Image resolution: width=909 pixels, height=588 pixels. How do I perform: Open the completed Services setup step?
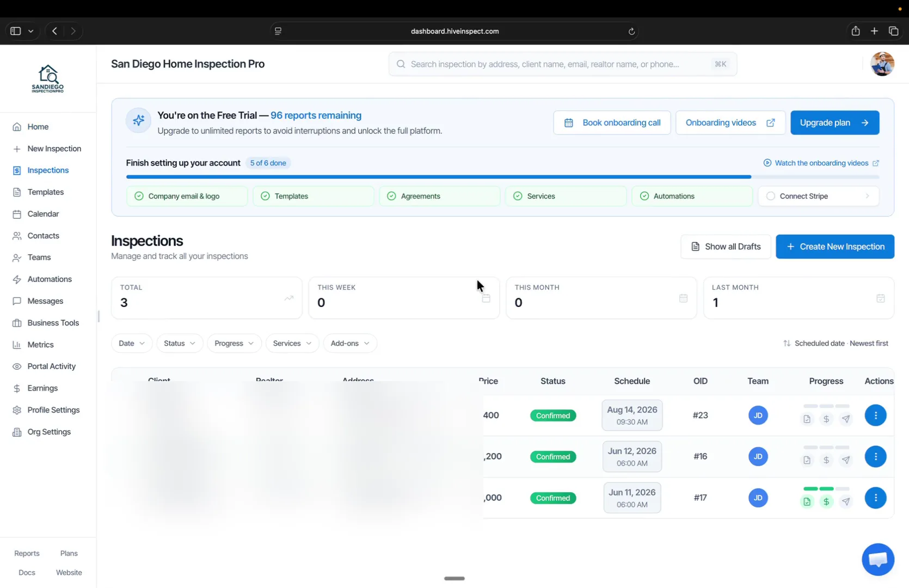(566, 196)
